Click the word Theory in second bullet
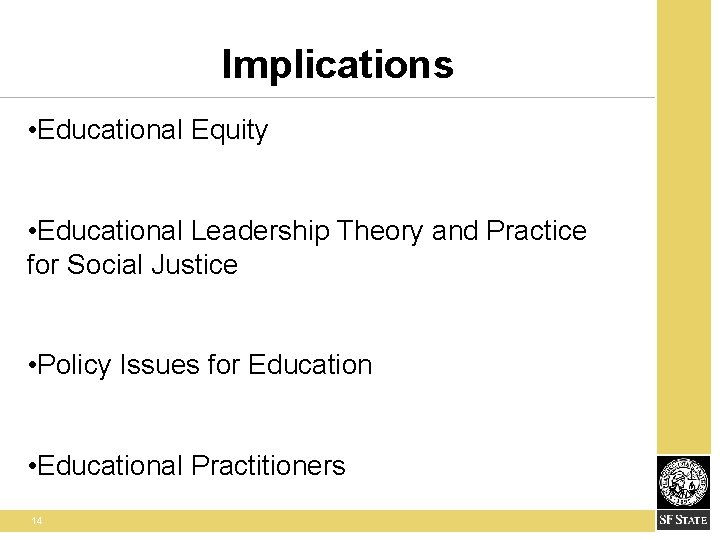Viewport: 720px width, 540px height. click(379, 231)
